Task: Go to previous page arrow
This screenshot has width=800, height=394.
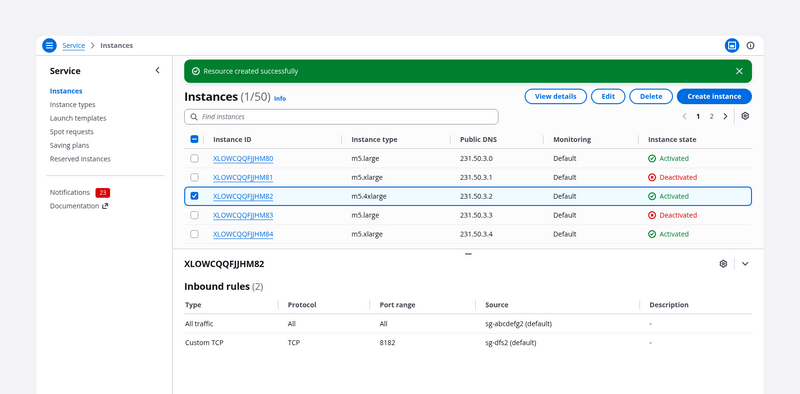Action: [685, 116]
